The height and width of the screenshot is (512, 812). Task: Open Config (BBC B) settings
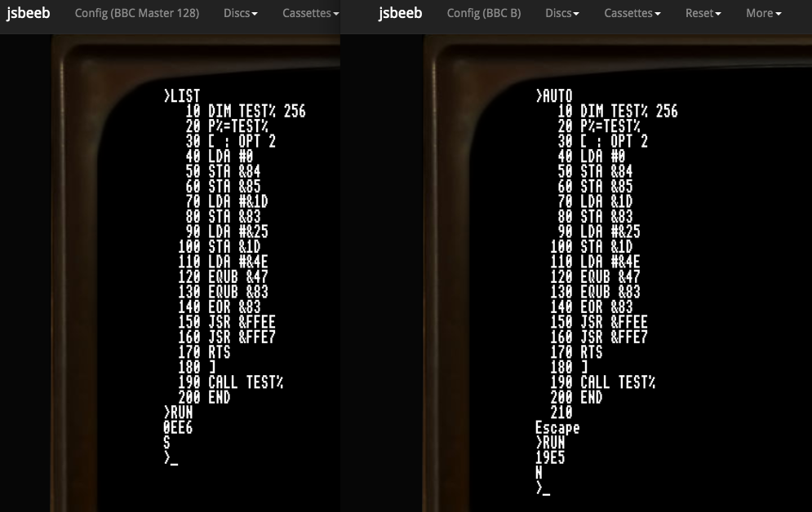coord(484,14)
